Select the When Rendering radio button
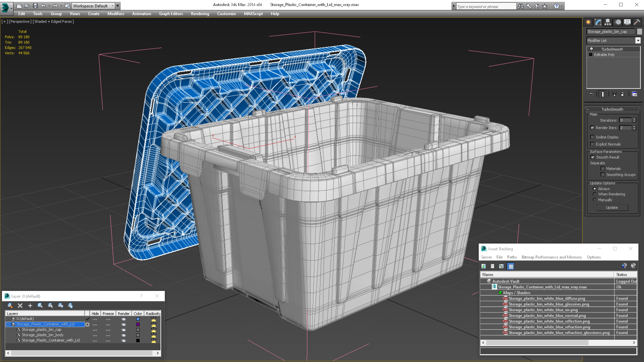644x362 pixels. pyautogui.click(x=595, y=194)
